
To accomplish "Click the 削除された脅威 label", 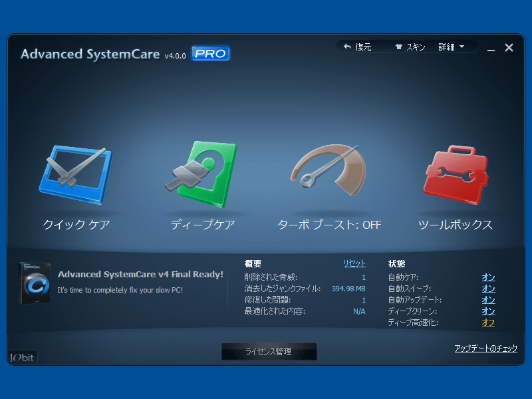I will point(271,277).
